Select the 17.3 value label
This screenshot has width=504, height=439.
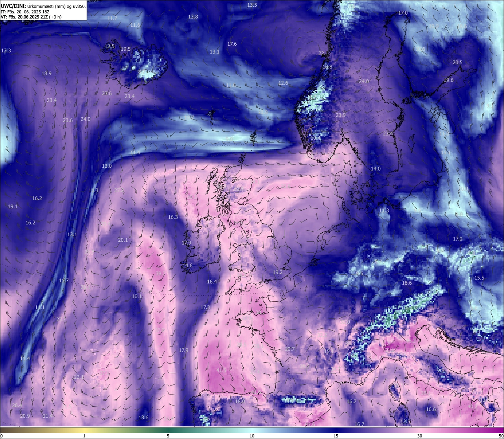pyautogui.click(x=205, y=307)
